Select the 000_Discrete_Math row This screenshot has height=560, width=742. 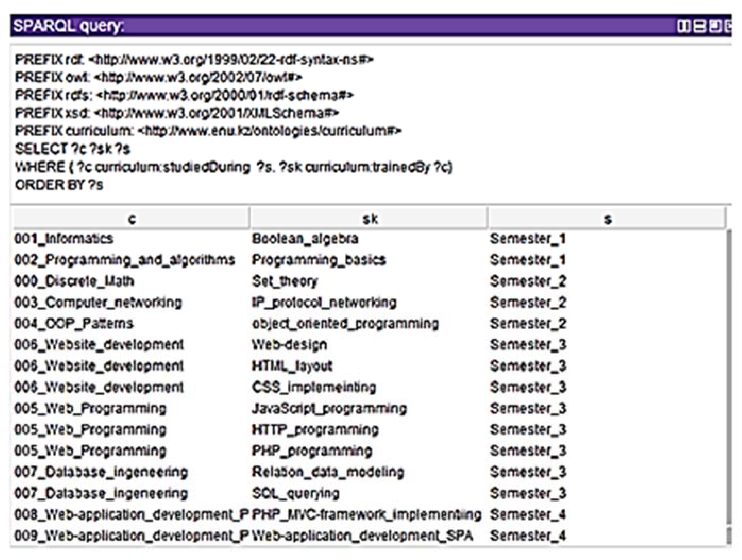[134, 281]
